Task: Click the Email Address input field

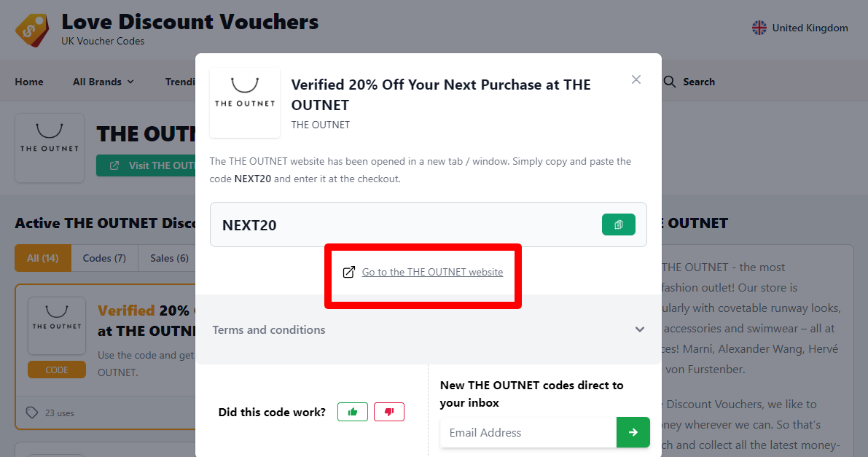Action: pos(528,432)
